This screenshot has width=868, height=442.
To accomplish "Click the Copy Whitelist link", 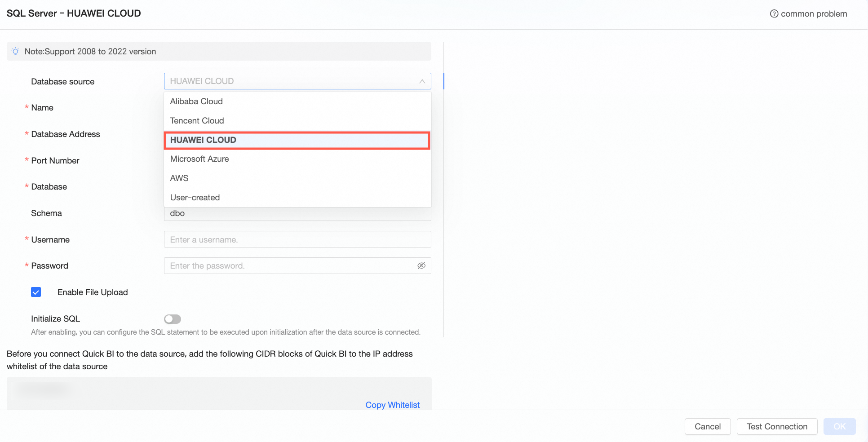I will (392, 405).
